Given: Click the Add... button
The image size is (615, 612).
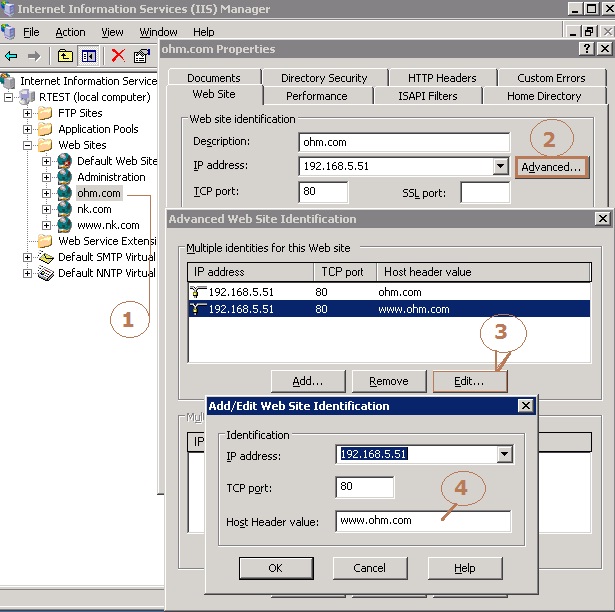Looking at the screenshot, I should click(x=308, y=381).
